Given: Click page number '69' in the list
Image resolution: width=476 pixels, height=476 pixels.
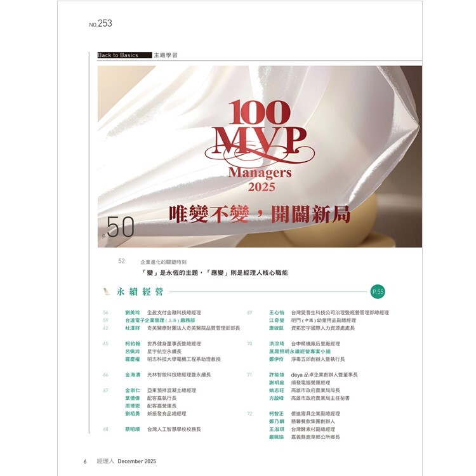Looking at the screenshot, I should coord(249,312).
